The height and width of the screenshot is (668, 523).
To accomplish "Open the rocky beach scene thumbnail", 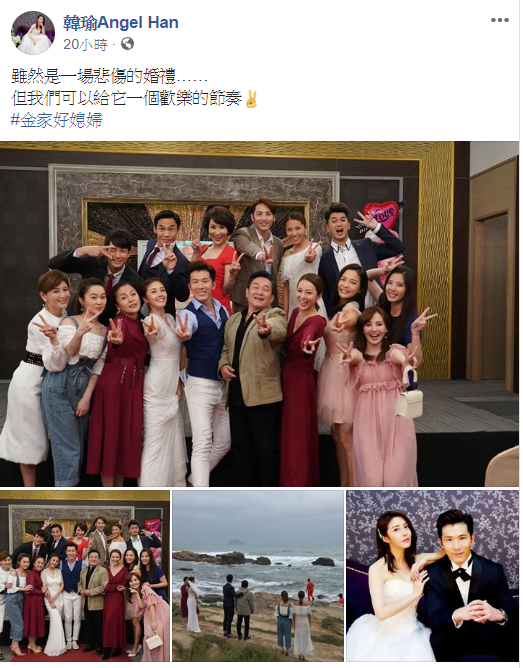I will tap(258, 576).
